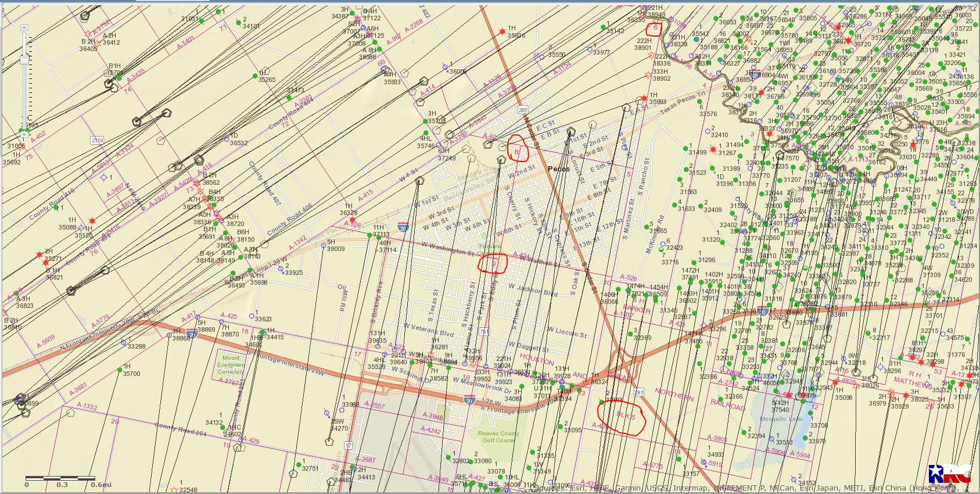Select the blue well symbol labeled 33977
Viewport: 980px width, 494px height.
tap(590, 49)
